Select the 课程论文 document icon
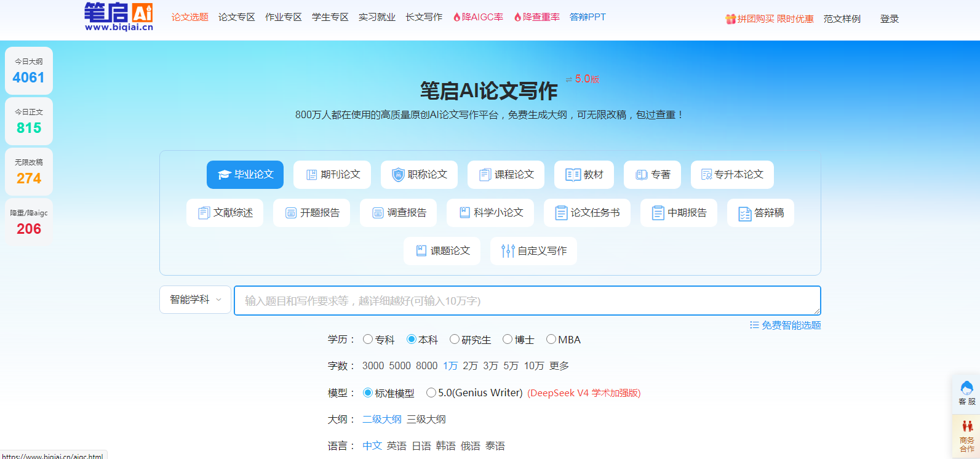Viewport: 980px width, 459px height. 485,175
